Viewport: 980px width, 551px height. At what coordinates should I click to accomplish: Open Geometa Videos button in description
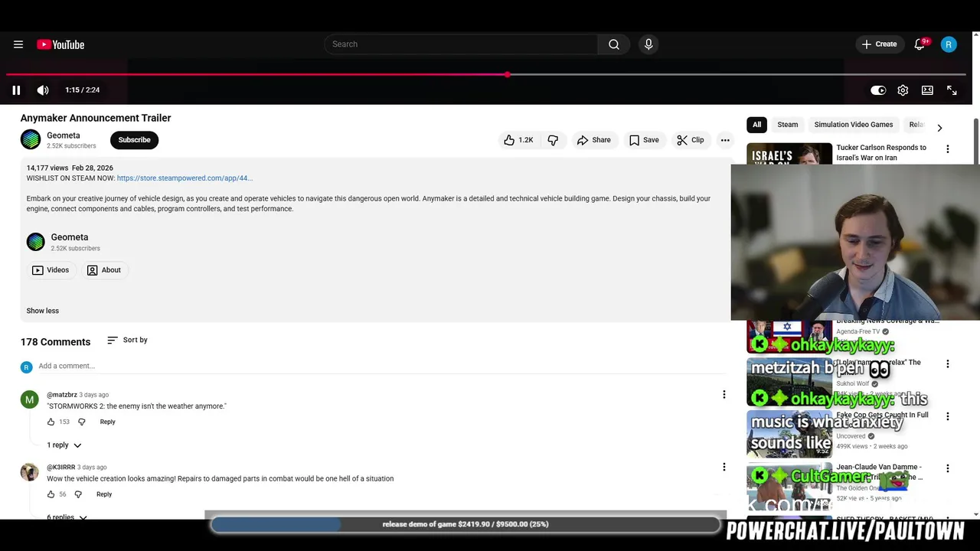[x=51, y=270]
